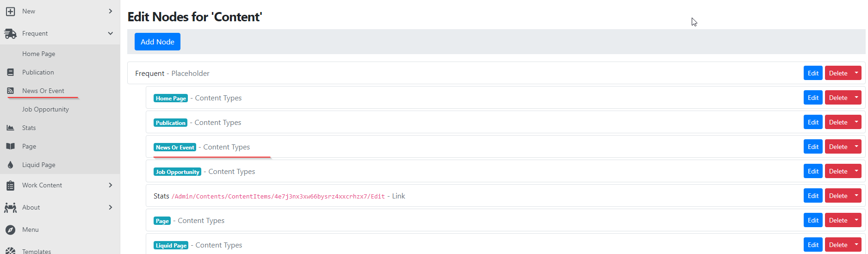Open Delete dropdown arrow for Page row
The image size is (868, 254).
856,220
